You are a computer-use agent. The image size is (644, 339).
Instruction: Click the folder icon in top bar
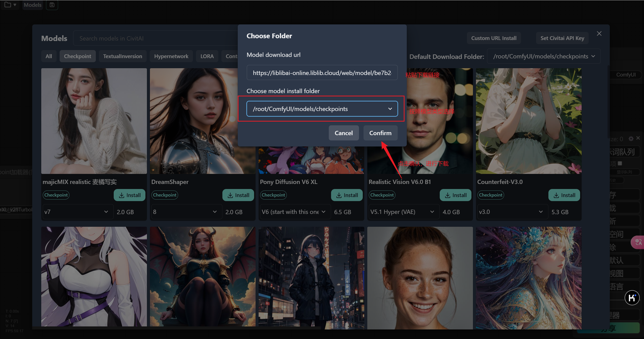pos(8,5)
